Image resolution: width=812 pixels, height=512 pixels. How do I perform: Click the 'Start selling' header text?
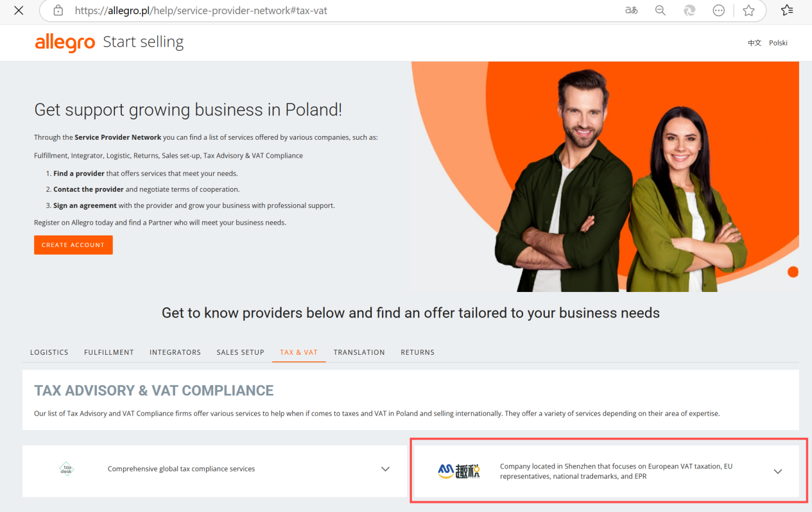(143, 42)
